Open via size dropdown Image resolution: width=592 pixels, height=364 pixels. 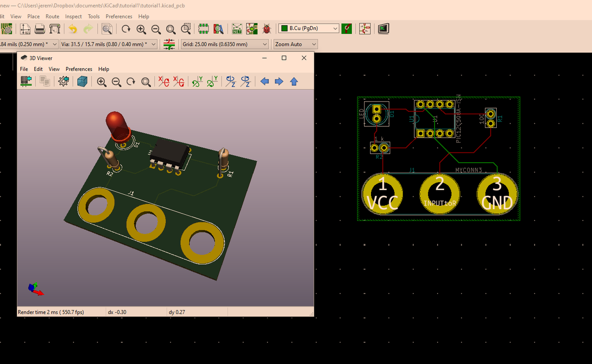click(x=153, y=44)
